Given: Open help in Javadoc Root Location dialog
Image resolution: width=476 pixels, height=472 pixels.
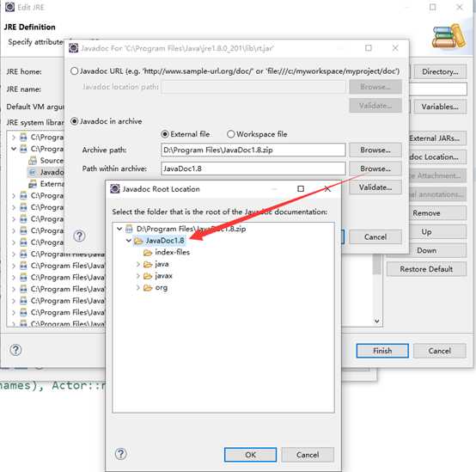Looking at the screenshot, I should pos(121,454).
